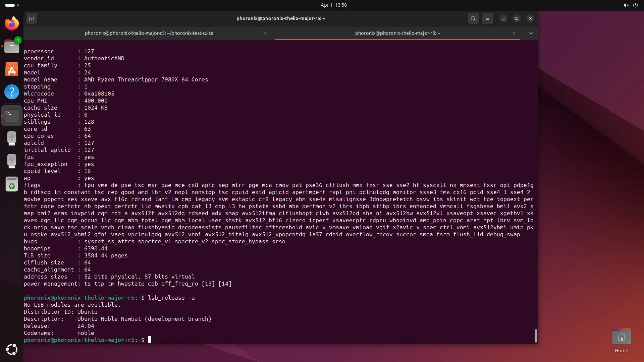Open the Help application from the dock
This screenshot has height=362, width=644.
12,92
